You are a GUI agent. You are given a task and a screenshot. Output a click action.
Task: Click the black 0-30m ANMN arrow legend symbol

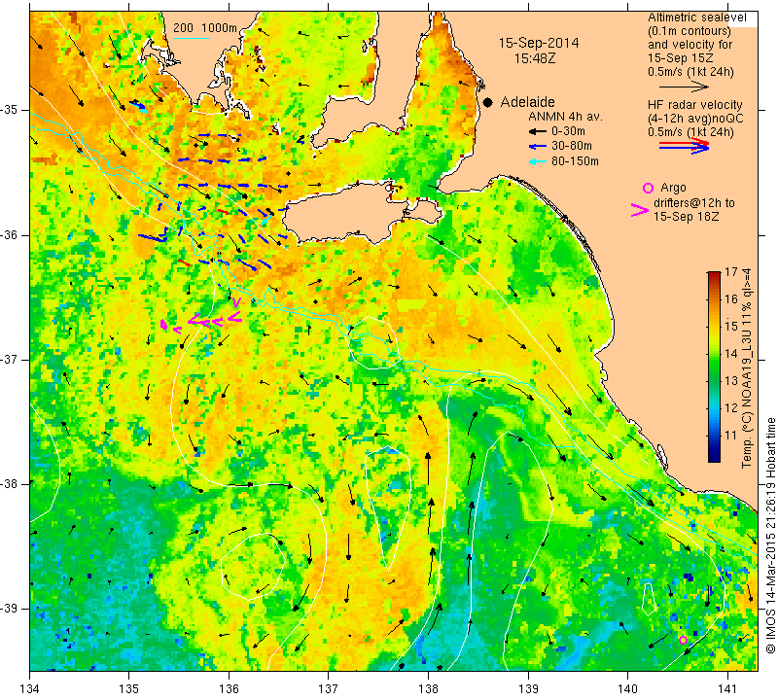537,132
